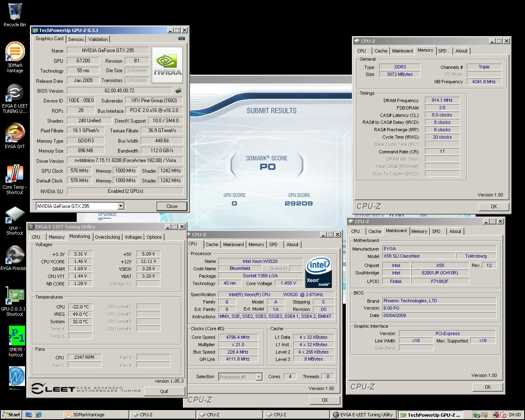Open GPU-Z.0.3.1 shortcut on desktop
Screen dimensions: 525x420
(x=15, y=301)
